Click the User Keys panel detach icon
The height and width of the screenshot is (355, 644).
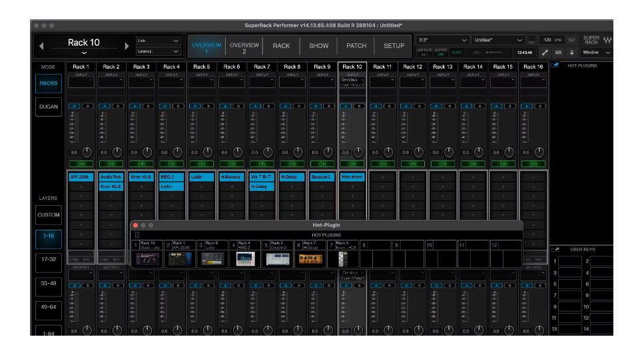tap(555, 249)
